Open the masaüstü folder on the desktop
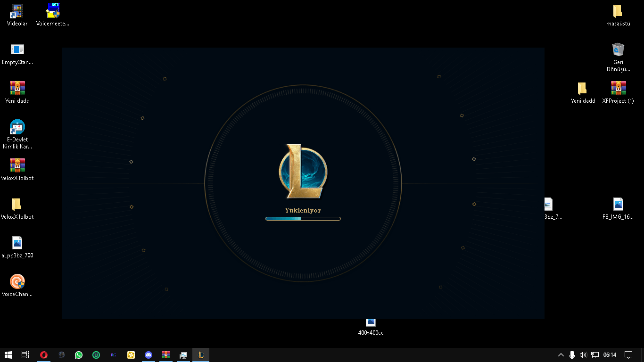 [618, 15]
